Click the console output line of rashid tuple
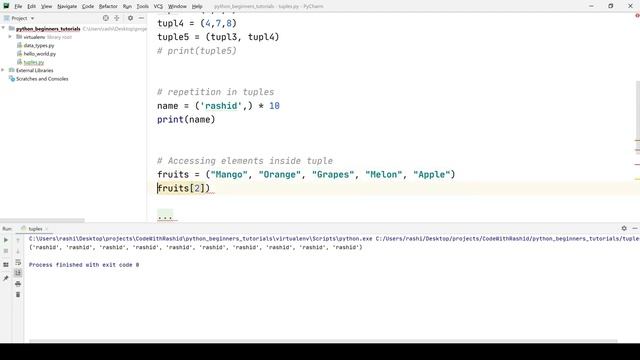This screenshot has width=640, height=360. click(196, 247)
